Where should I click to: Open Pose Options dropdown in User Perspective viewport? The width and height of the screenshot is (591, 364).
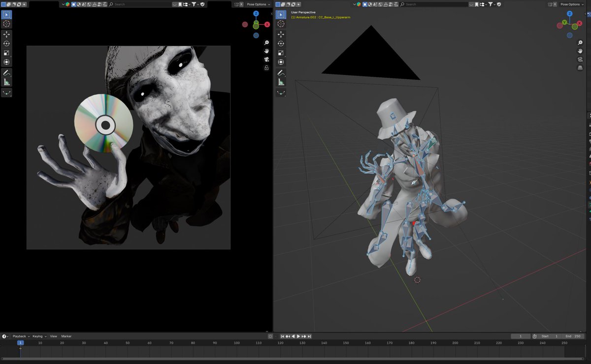[x=571, y=4]
